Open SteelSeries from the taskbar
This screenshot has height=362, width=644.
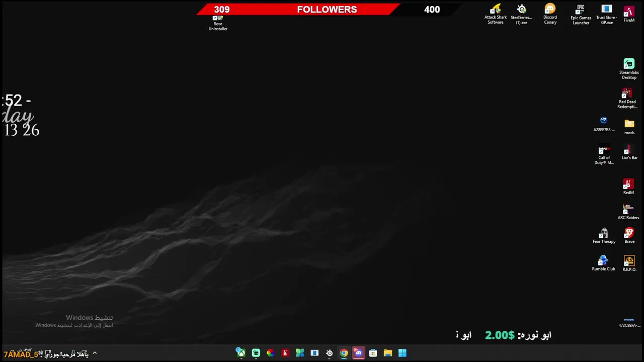coord(329,353)
